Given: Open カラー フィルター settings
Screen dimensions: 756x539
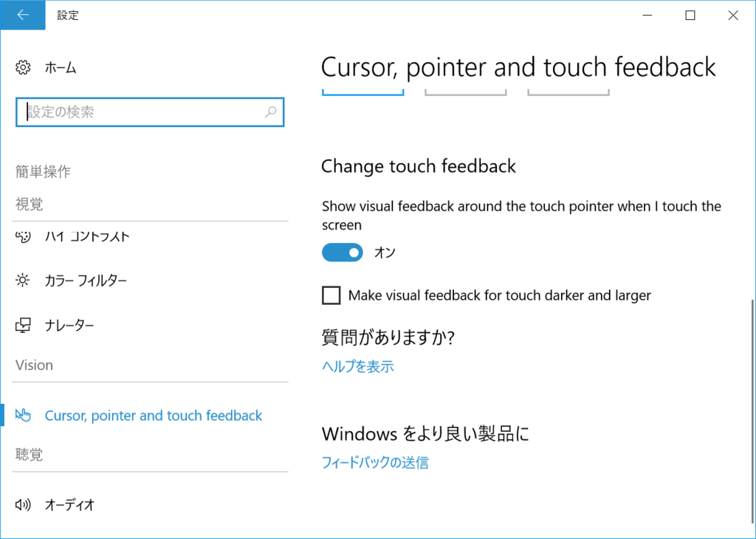Looking at the screenshot, I should [x=86, y=281].
